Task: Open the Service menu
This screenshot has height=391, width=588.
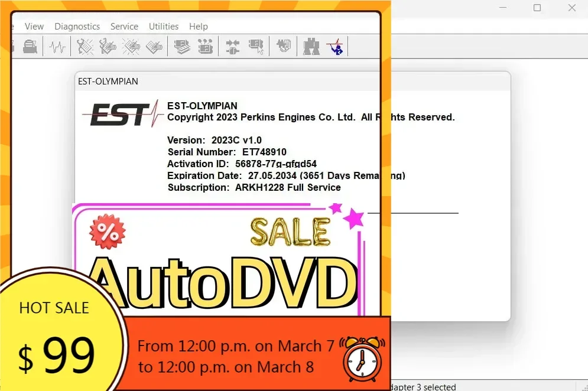Action: (124, 27)
